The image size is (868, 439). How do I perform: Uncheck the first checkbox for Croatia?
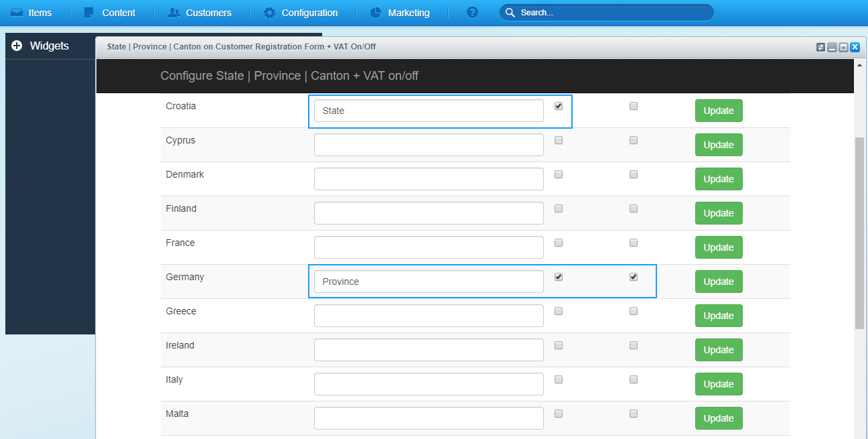tap(559, 106)
